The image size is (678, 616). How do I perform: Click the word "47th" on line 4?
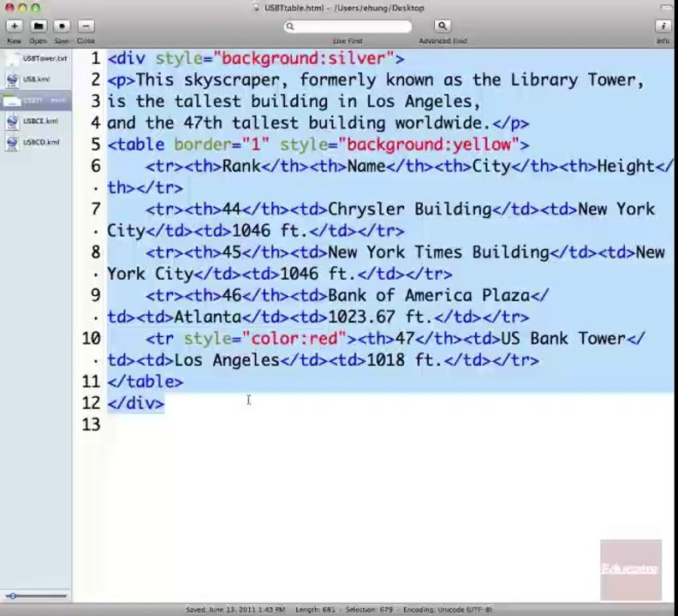(x=202, y=123)
